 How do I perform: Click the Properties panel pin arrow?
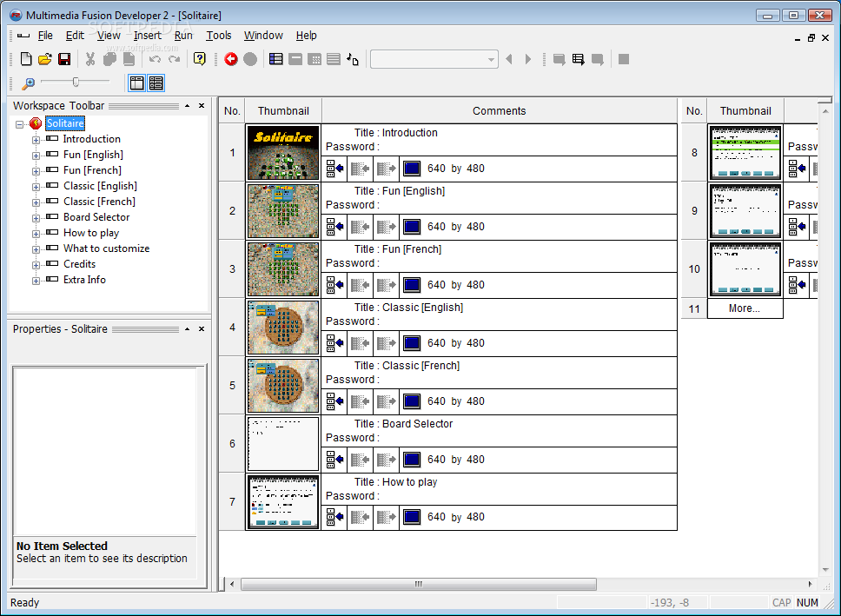click(187, 329)
